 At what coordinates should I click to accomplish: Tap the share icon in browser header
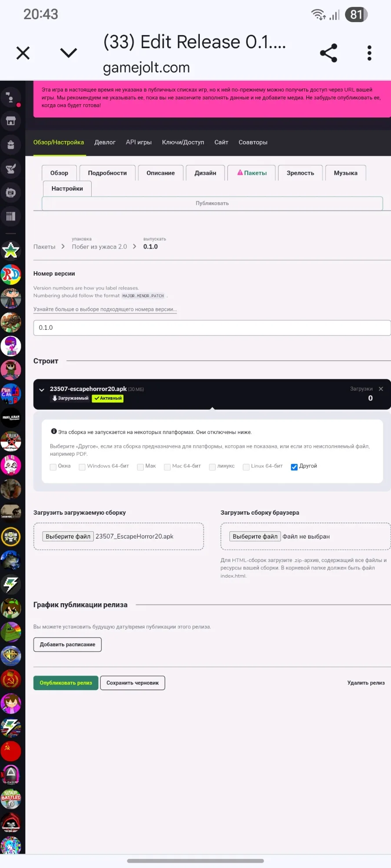point(328,53)
